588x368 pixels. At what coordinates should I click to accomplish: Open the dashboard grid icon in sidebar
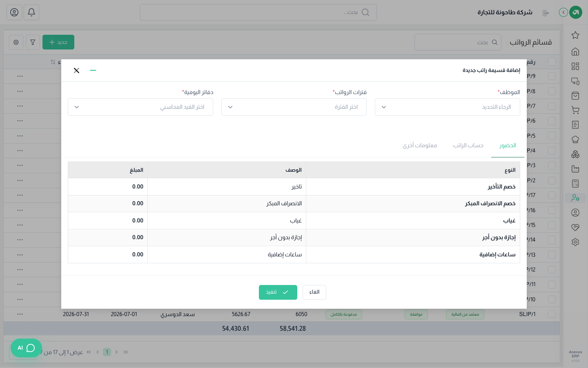point(575,66)
